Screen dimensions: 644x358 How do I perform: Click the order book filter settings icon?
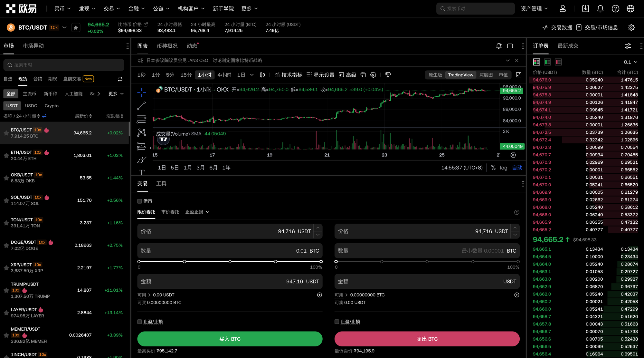point(628,46)
